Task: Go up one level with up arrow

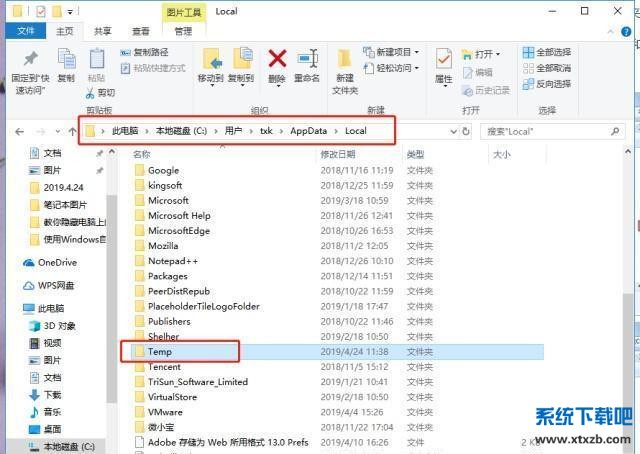Action: (68, 131)
